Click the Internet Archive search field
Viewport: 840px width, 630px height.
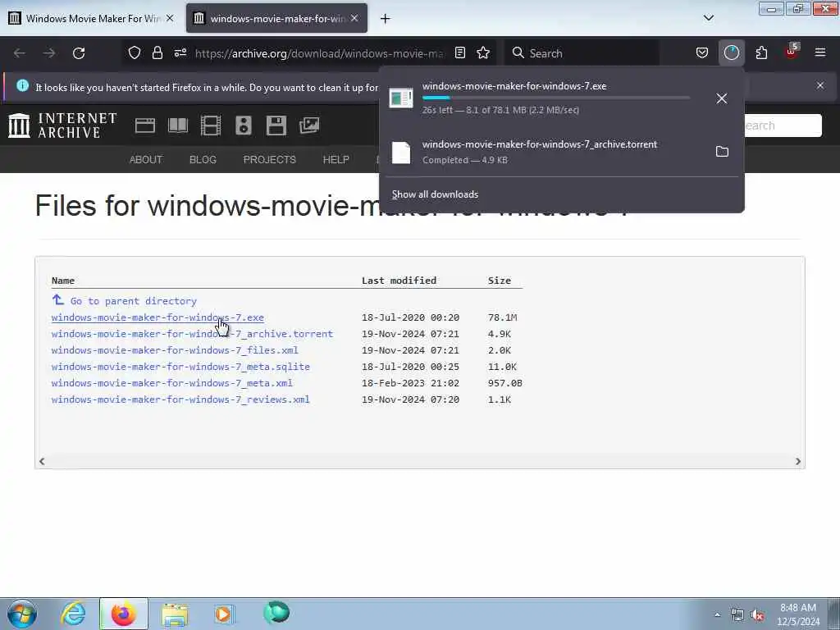coord(782,126)
